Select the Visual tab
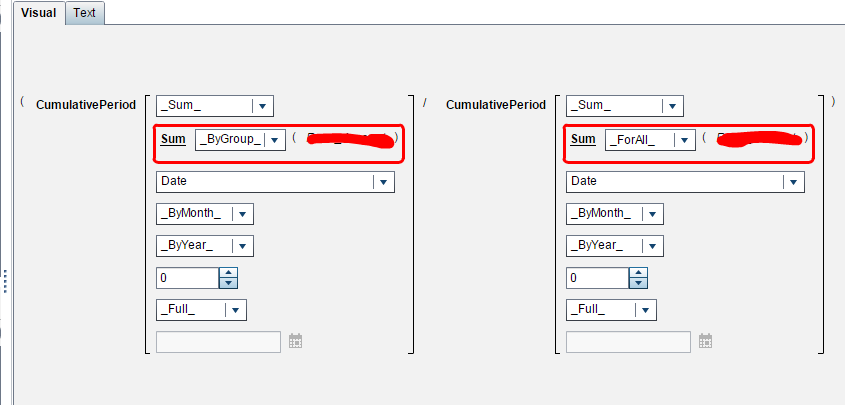The height and width of the screenshot is (405, 845). 39,13
